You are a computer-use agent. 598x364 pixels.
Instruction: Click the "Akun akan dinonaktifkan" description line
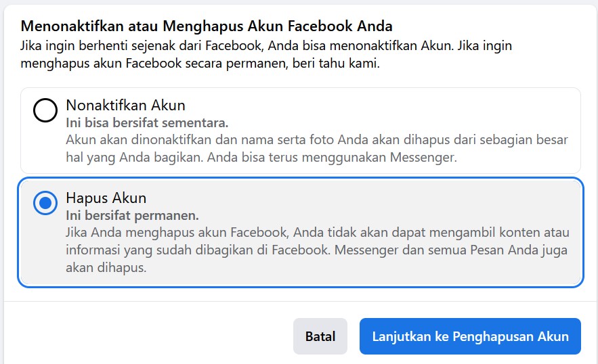316,140
